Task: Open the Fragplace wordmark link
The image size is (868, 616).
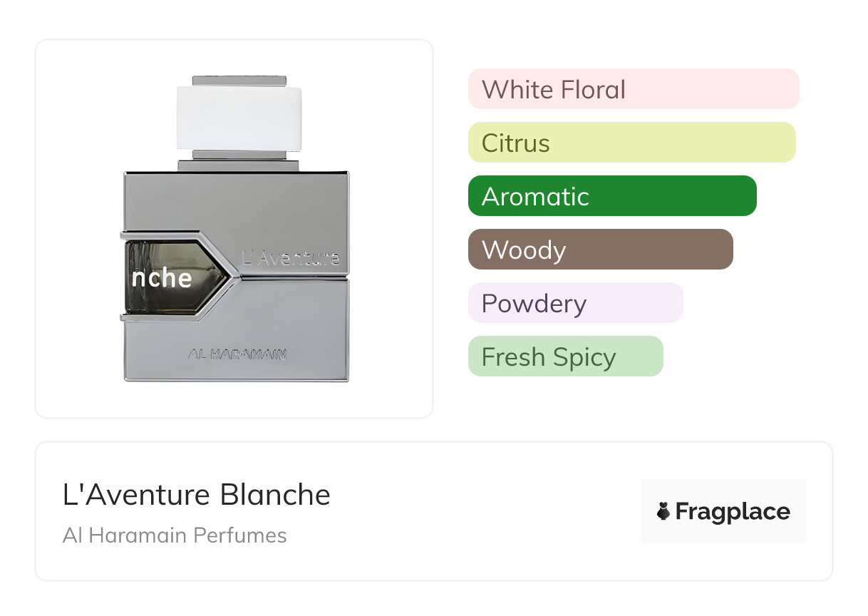Action: (733, 512)
